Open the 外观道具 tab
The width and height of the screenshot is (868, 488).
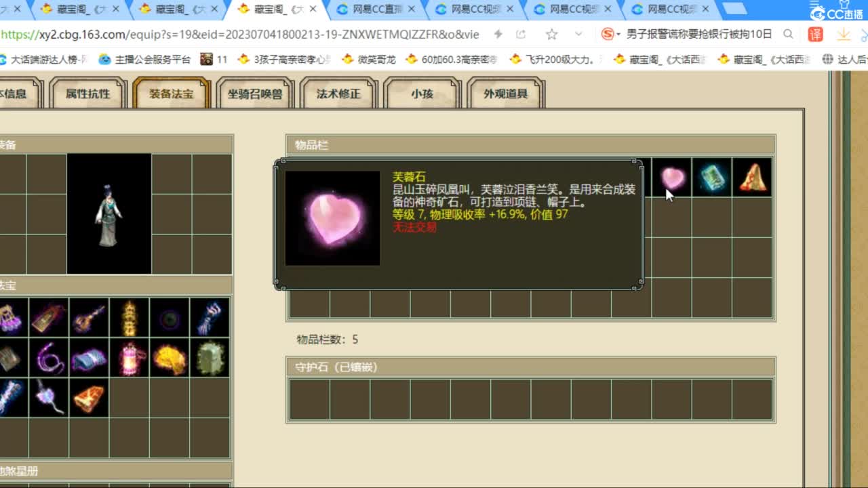505,94
